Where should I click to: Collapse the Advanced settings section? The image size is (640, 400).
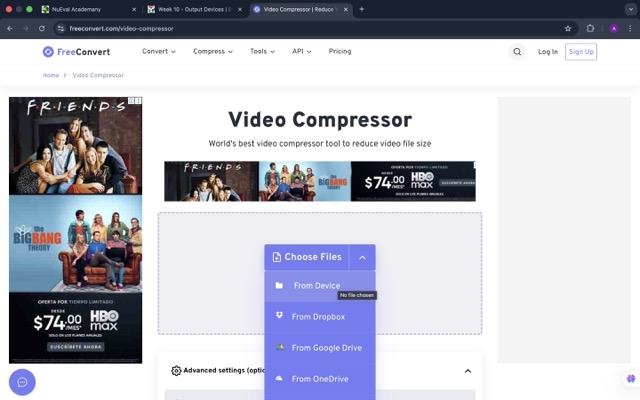pos(468,371)
